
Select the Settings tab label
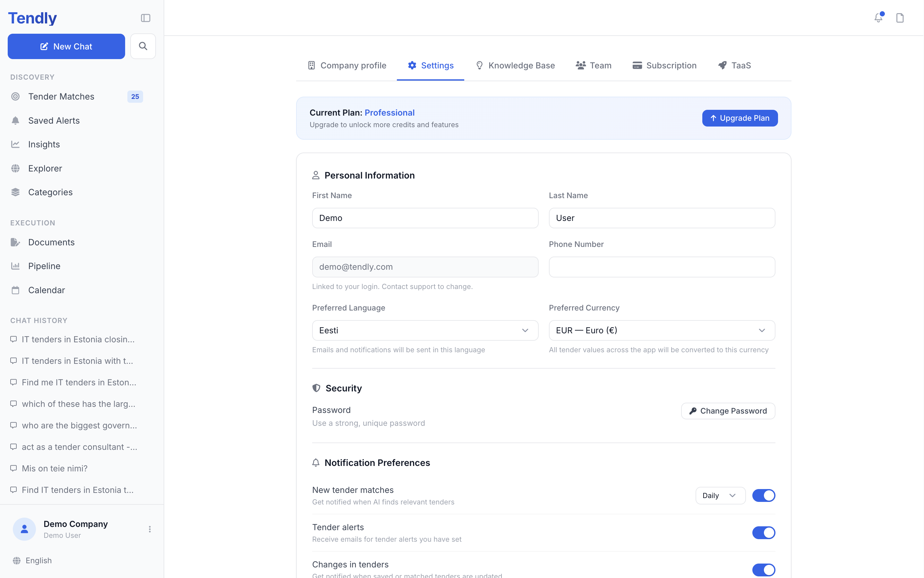click(438, 66)
